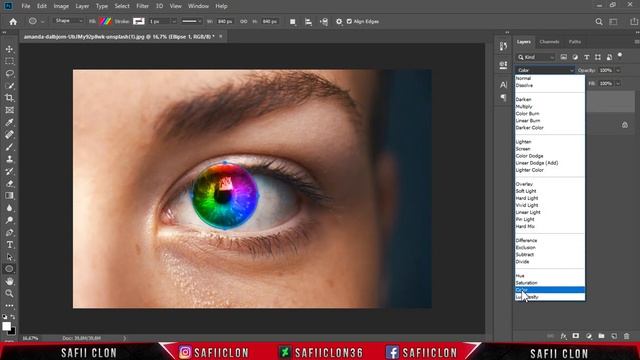
Task: Select the Lasso tool
Action: point(9,73)
